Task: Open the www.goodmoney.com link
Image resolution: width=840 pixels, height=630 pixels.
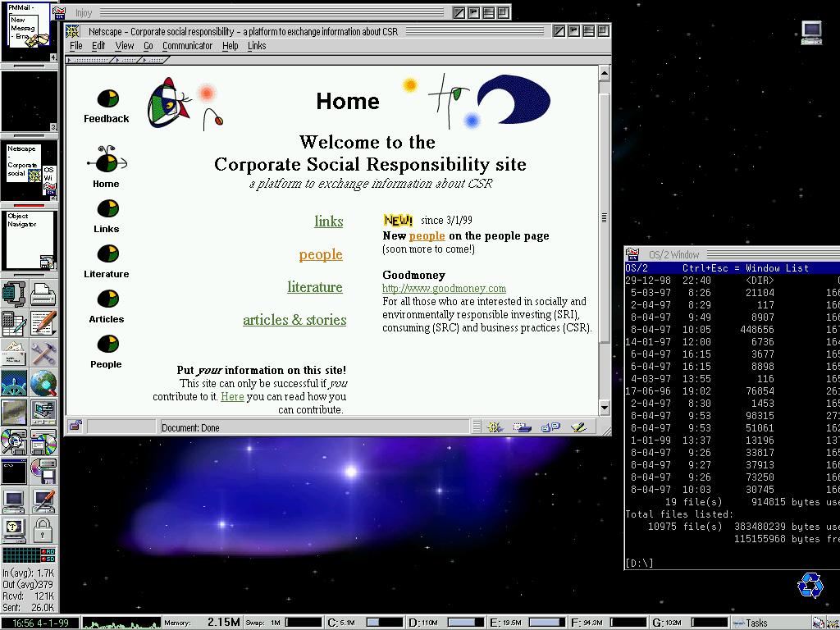Action: click(x=444, y=289)
